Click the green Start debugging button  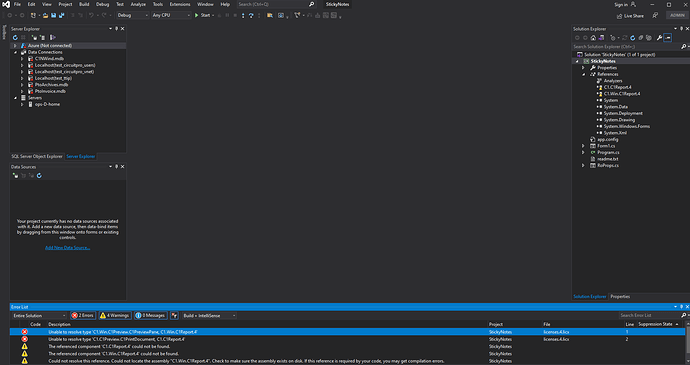(x=203, y=15)
